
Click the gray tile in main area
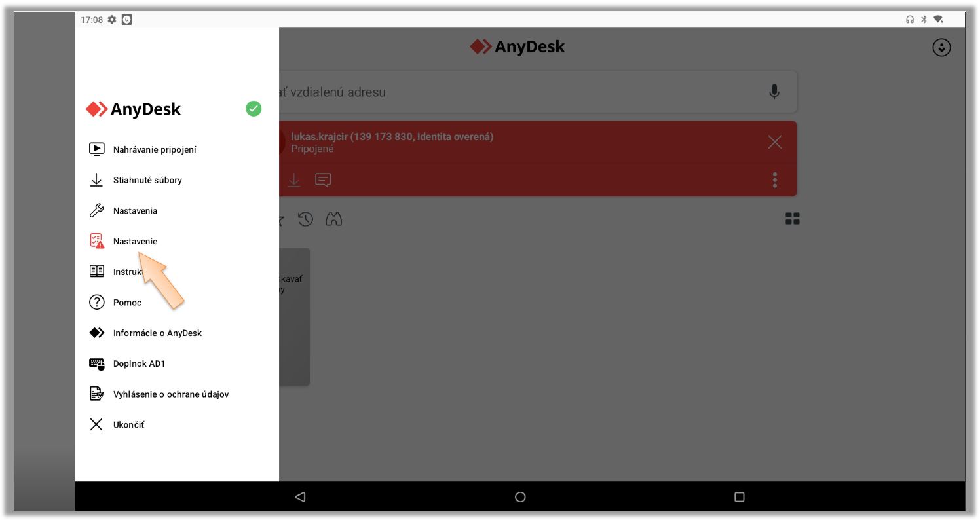[x=294, y=317]
